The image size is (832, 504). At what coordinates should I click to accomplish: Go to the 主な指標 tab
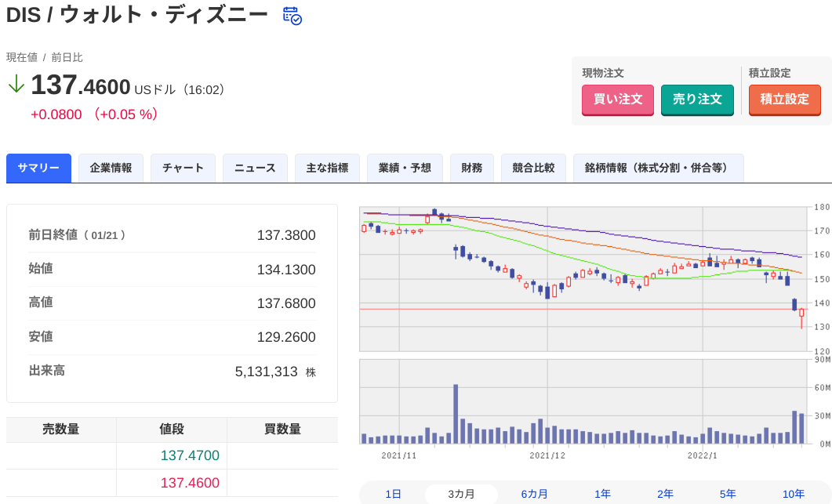coord(327,169)
